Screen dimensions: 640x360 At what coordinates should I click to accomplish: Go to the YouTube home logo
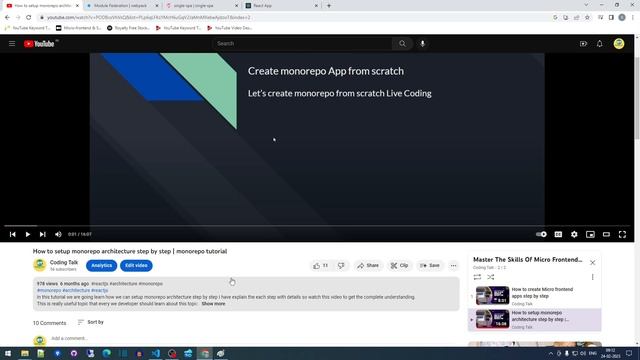point(39,44)
